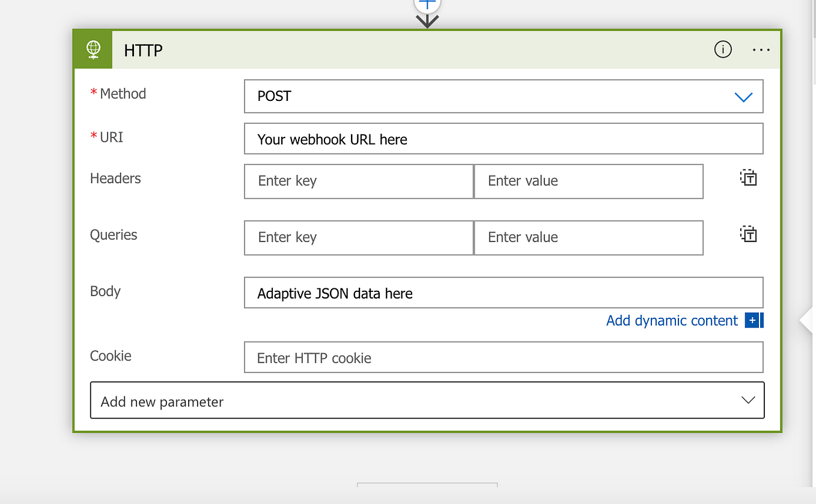Image resolution: width=816 pixels, height=504 pixels.
Task: Click the Enter HTTP cookie field
Action: pos(504,357)
